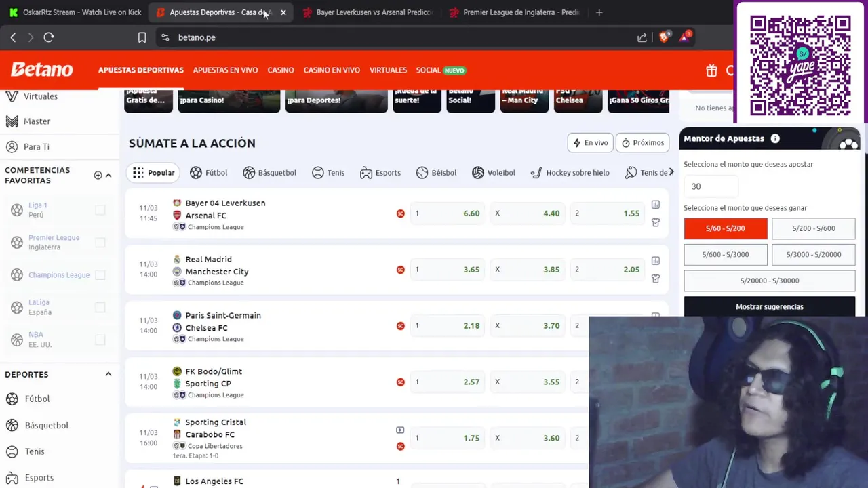Screen dimensions: 868x488
Task: Bet on Real Madrid draw at 3.85
Action: tap(528, 270)
